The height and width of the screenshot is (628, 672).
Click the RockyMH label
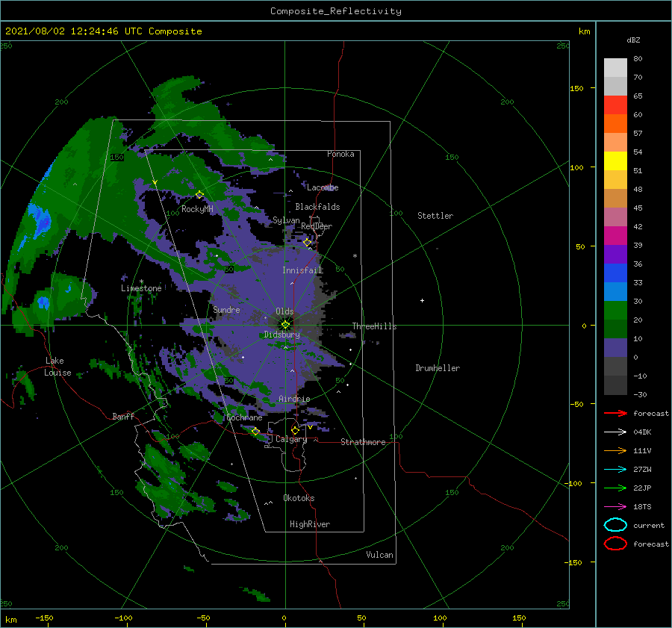pos(197,209)
